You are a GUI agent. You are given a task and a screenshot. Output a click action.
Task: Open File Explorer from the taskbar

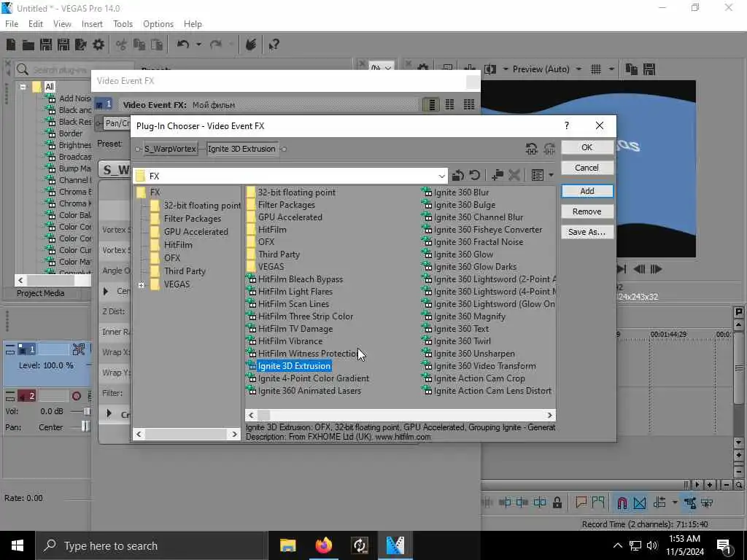(x=287, y=545)
